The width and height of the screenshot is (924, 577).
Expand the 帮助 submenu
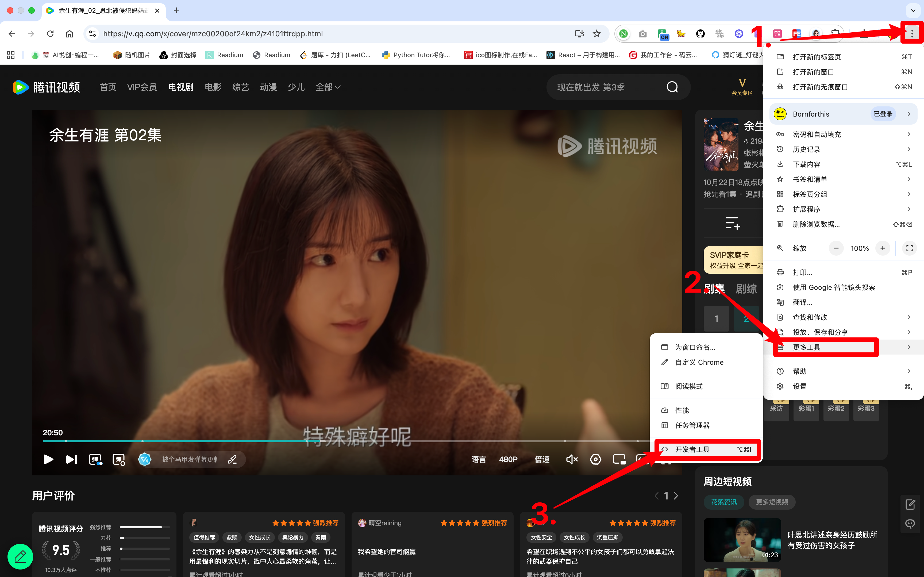pyautogui.click(x=844, y=371)
